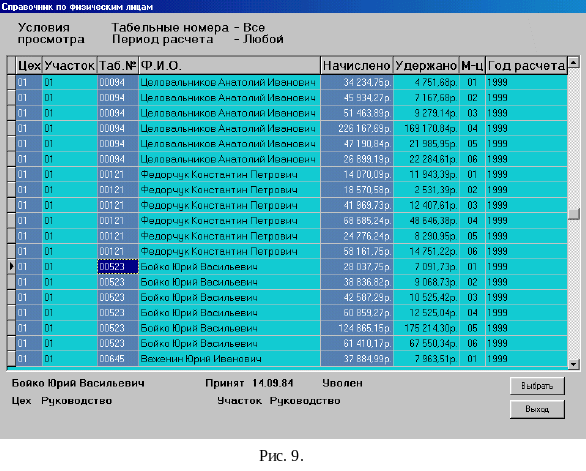This screenshot has height=471, width=586.
Task: Click the М-ц column header
Action: 472,66
